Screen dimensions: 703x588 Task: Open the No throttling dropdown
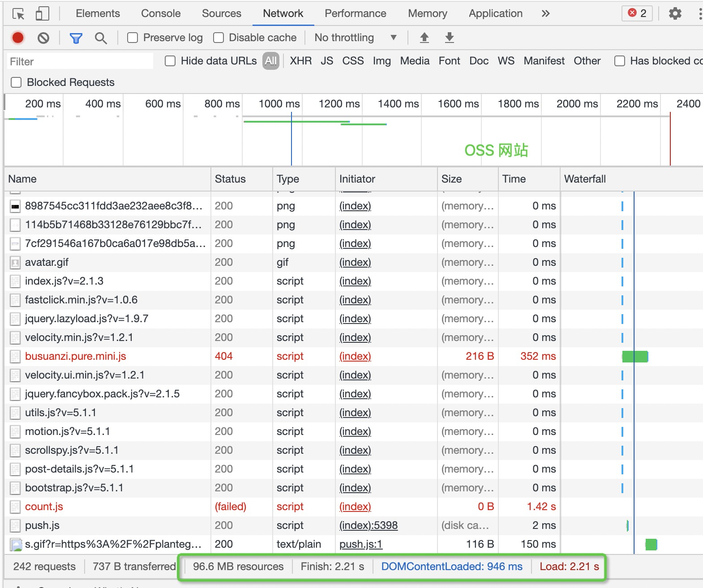356,38
